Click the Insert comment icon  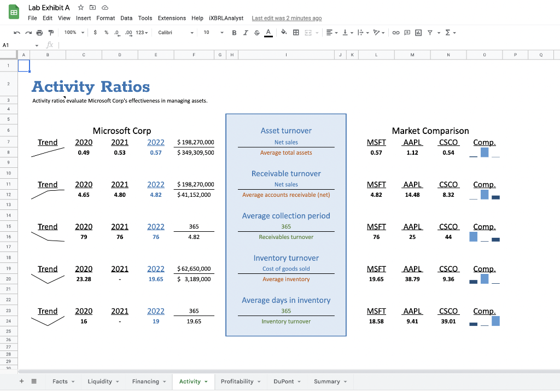pos(407,32)
